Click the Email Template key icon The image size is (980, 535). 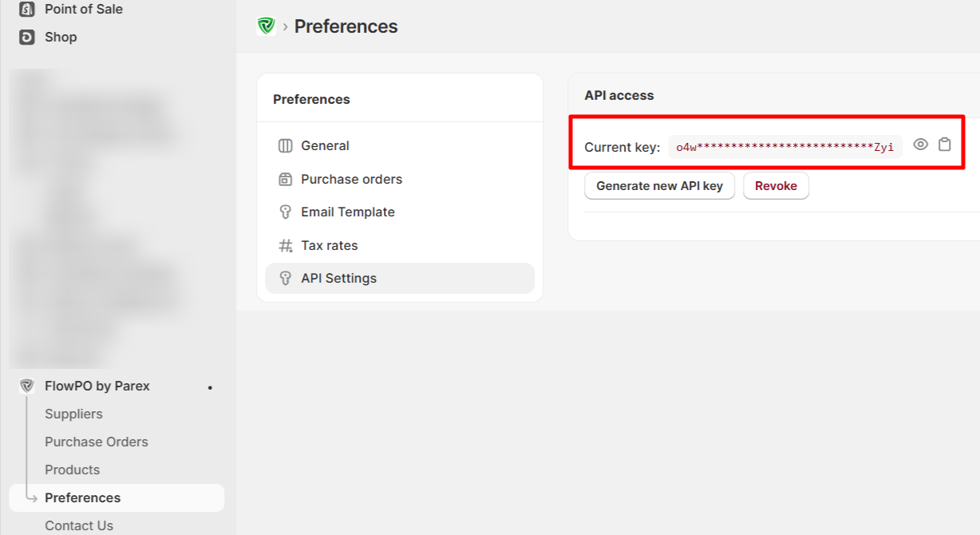[x=286, y=212]
